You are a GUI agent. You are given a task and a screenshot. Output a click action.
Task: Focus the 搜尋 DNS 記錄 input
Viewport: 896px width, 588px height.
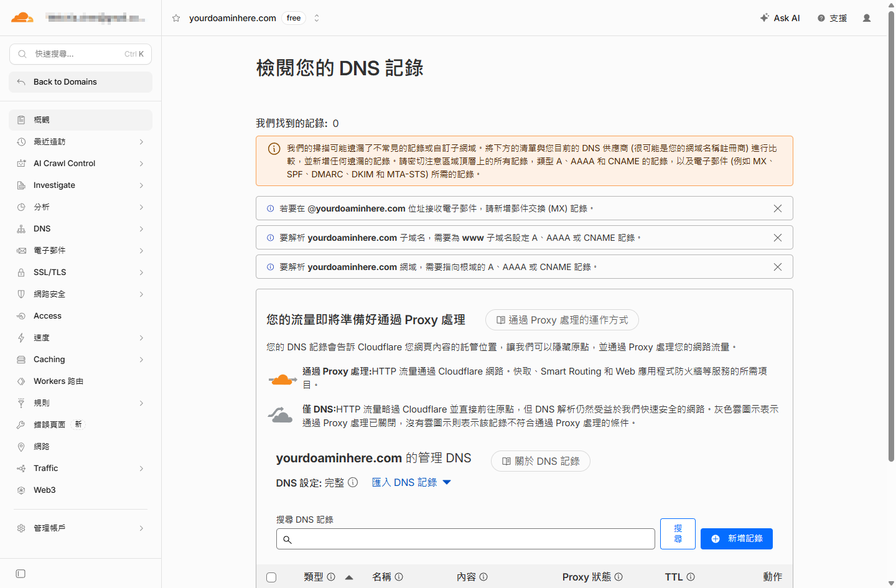click(x=465, y=539)
